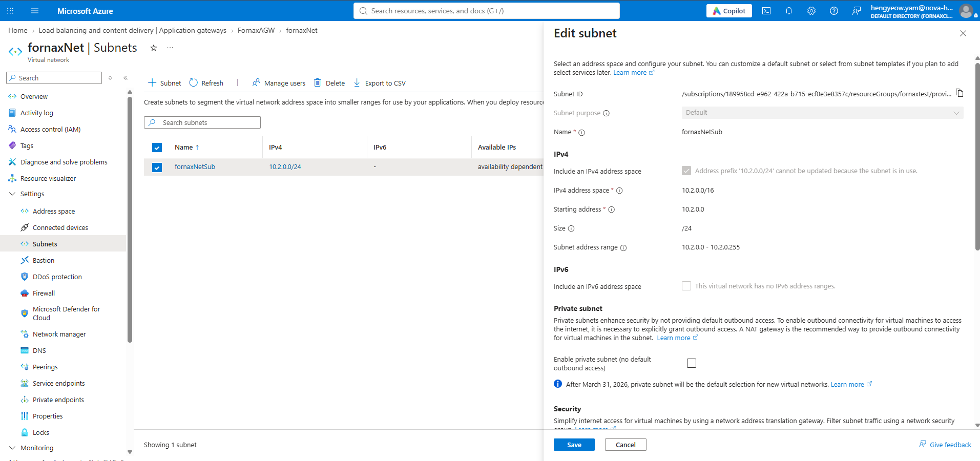Image resolution: width=980 pixels, height=461 pixels.
Task: Copy the Subnet ID to clipboard
Action: point(960,93)
